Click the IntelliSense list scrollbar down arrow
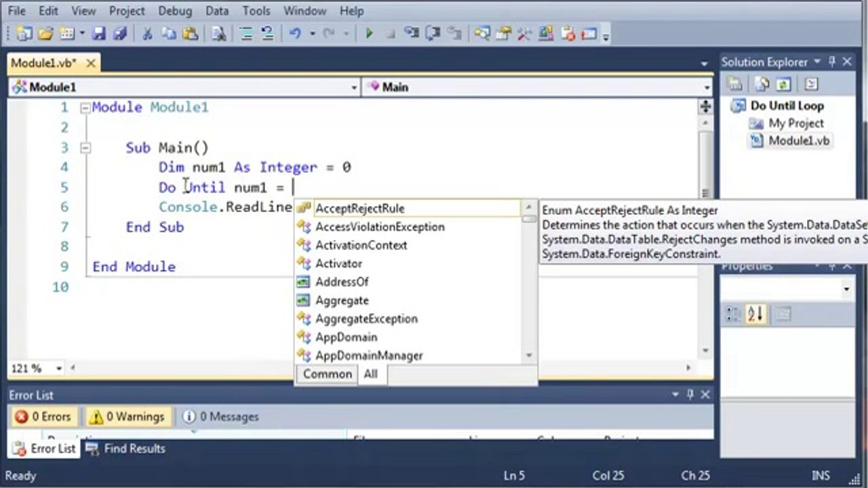This screenshot has height=488, width=868. pyautogui.click(x=529, y=355)
